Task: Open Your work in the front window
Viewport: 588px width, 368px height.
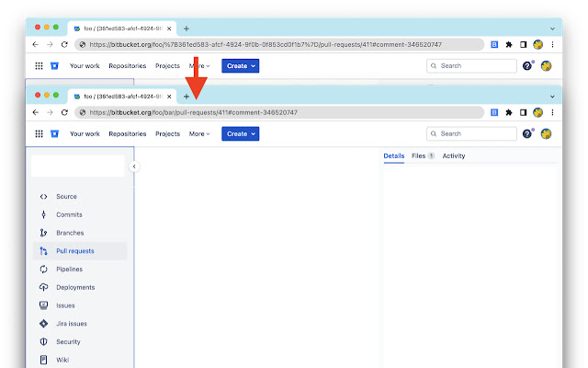Action: [85, 133]
